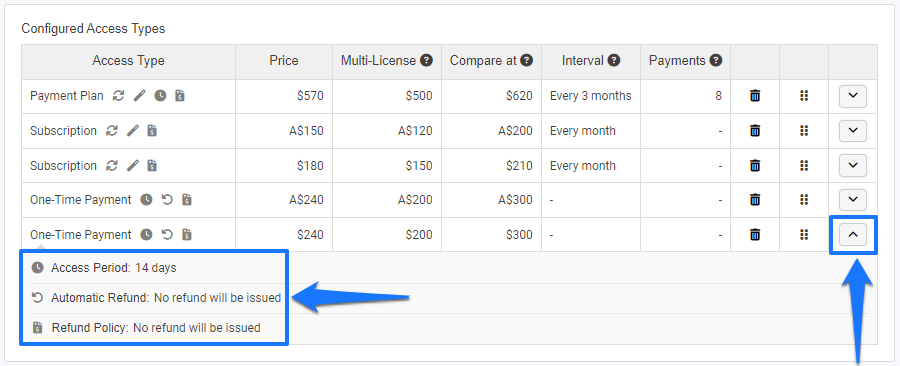
Task: Click the pencil edit icon in Payment Plan row
Action: coord(139,96)
